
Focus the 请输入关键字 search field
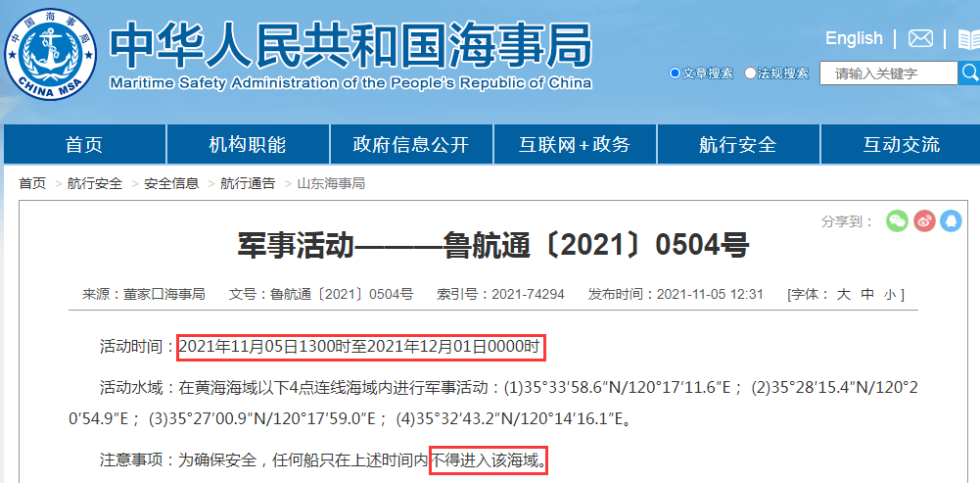(x=888, y=73)
